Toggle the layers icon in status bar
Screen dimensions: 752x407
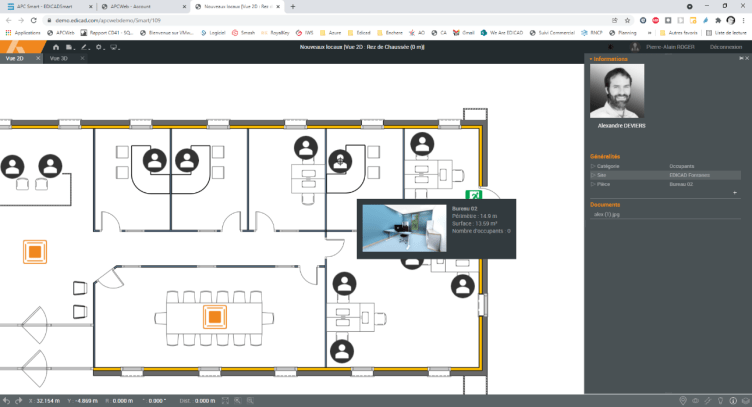(x=745, y=401)
